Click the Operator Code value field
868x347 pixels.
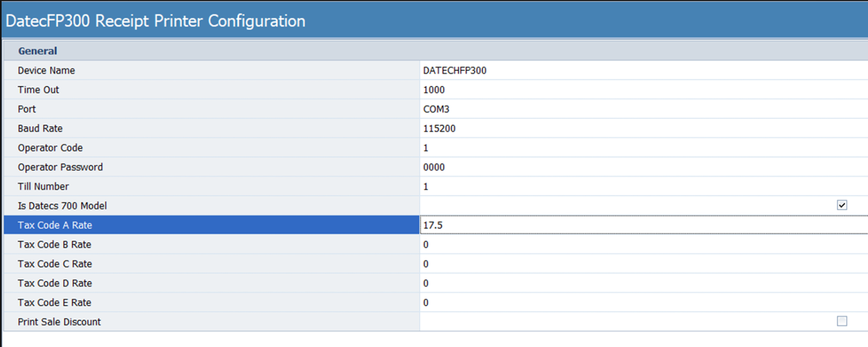(642, 148)
